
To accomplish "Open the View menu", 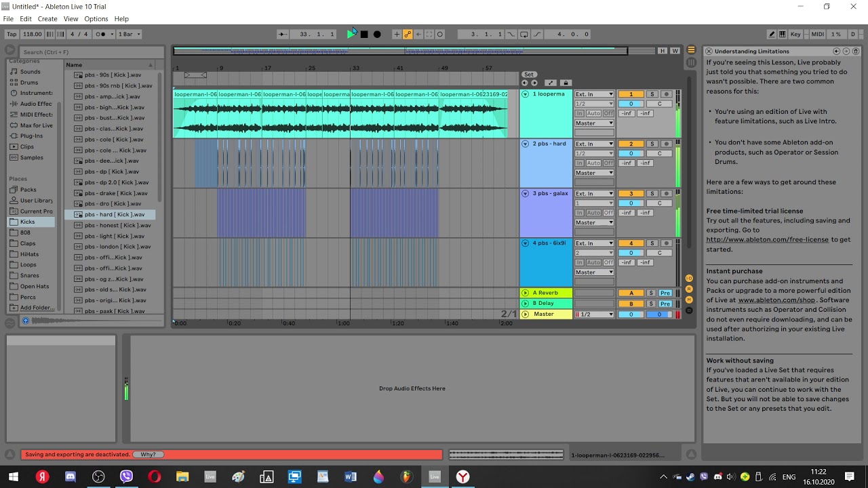I will tap(71, 19).
